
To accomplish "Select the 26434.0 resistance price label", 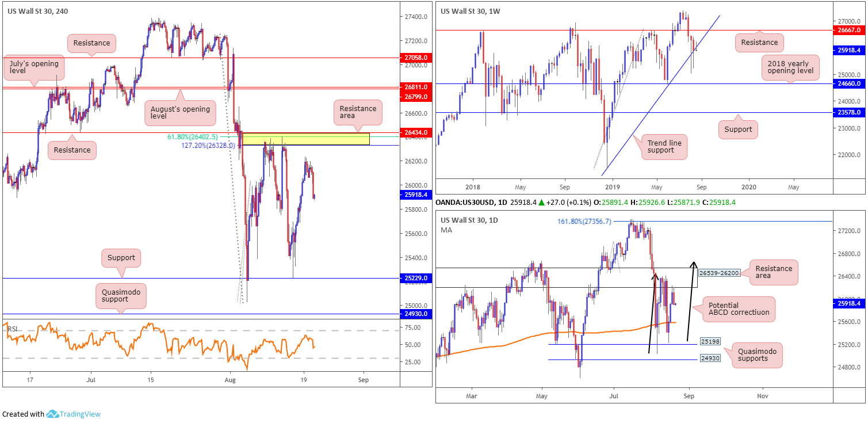I will click(x=415, y=132).
